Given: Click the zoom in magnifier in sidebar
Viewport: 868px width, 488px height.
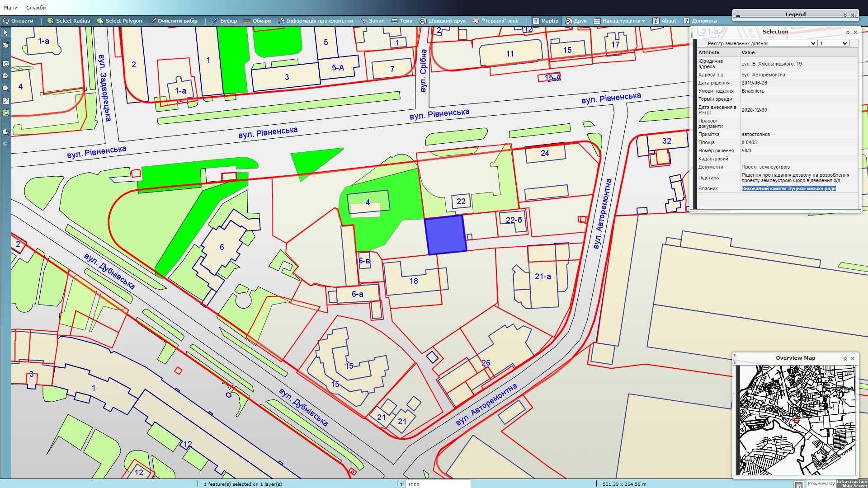Looking at the screenshot, I should [6, 76].
